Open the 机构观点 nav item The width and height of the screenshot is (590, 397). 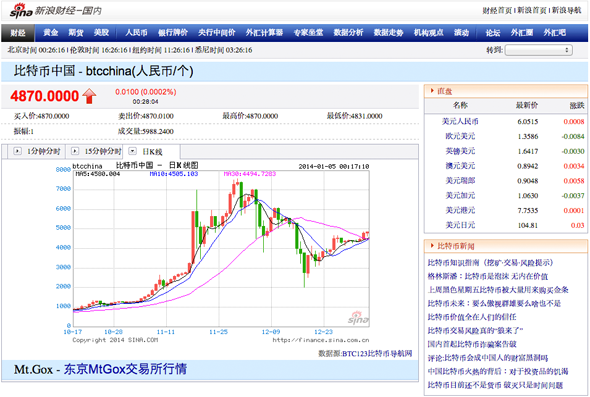pyautogui.click(x=429, y=33)
